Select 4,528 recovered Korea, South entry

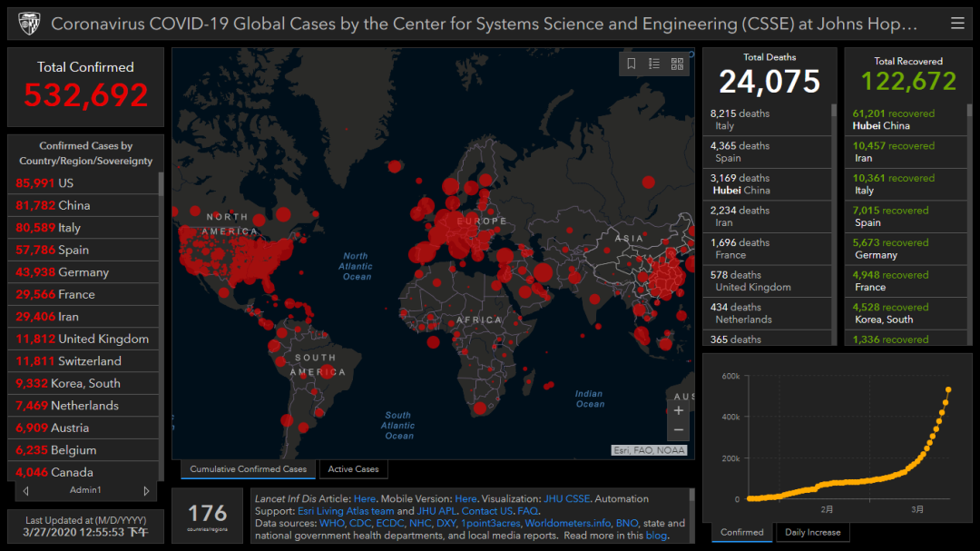[x=906, y=313]
